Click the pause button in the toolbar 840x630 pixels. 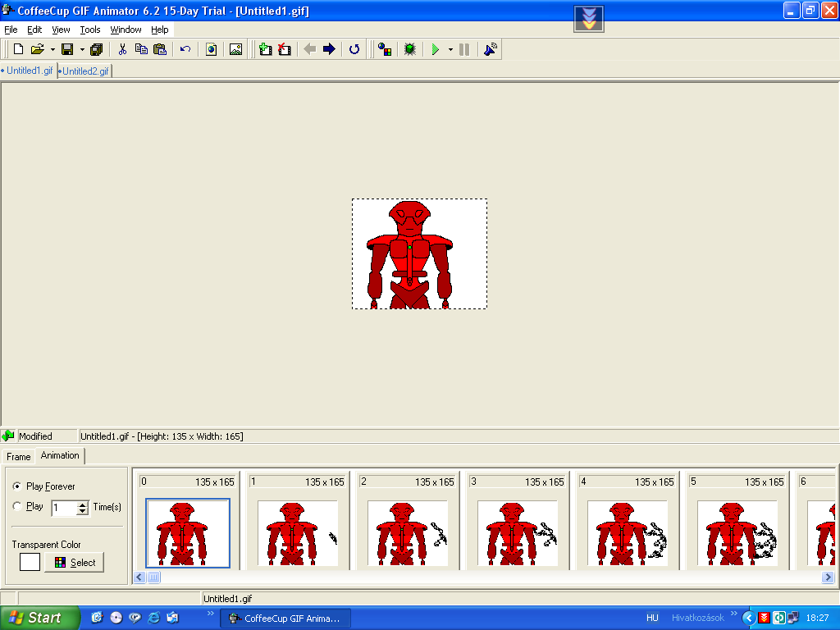coord(464,49)
